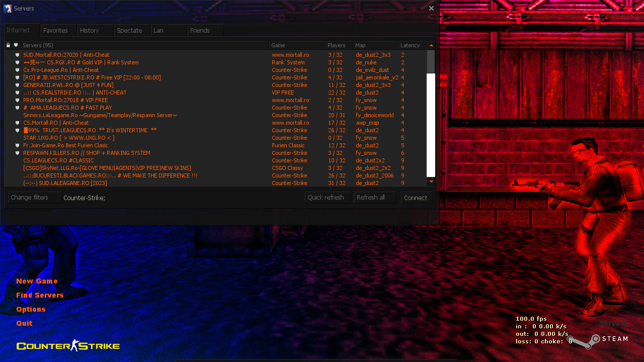Screen dimensions: 644x362
Task: Click the sort direction arrow in the header row
Action: pyautogui.click(x=431, y=45)
